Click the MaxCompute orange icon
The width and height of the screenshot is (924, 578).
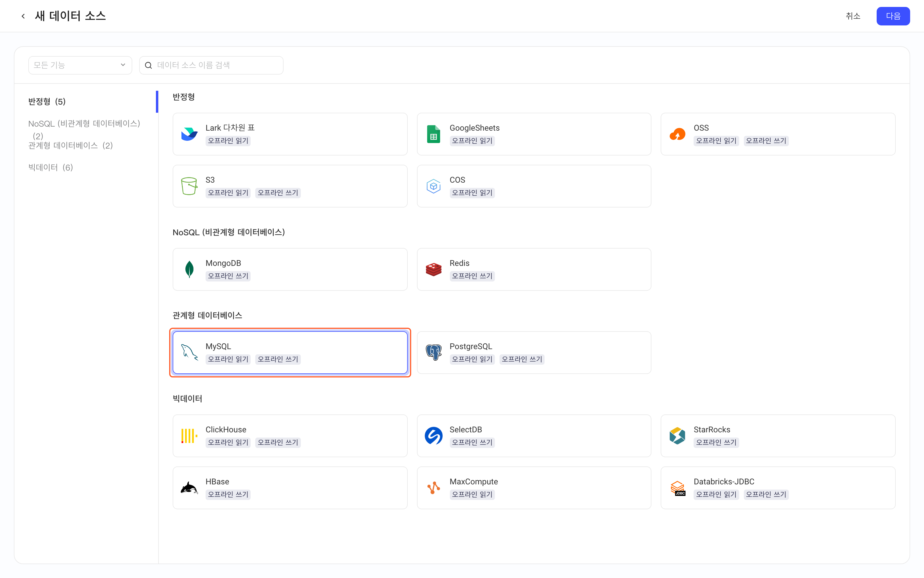coord(433,488)
